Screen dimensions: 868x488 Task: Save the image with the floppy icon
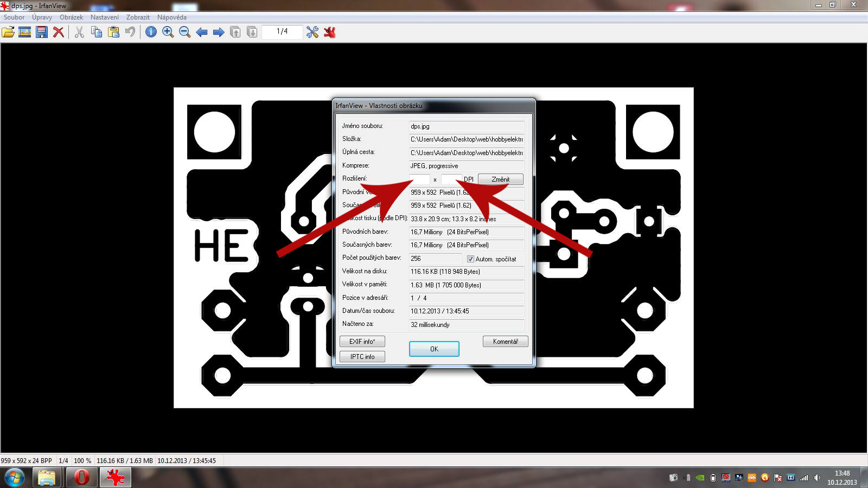click(42, 32)
